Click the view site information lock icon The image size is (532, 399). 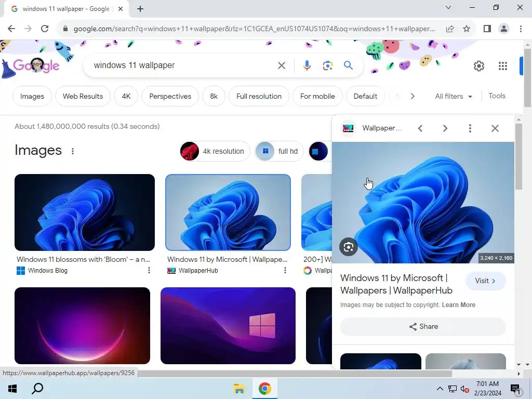[x=65, y=29]
